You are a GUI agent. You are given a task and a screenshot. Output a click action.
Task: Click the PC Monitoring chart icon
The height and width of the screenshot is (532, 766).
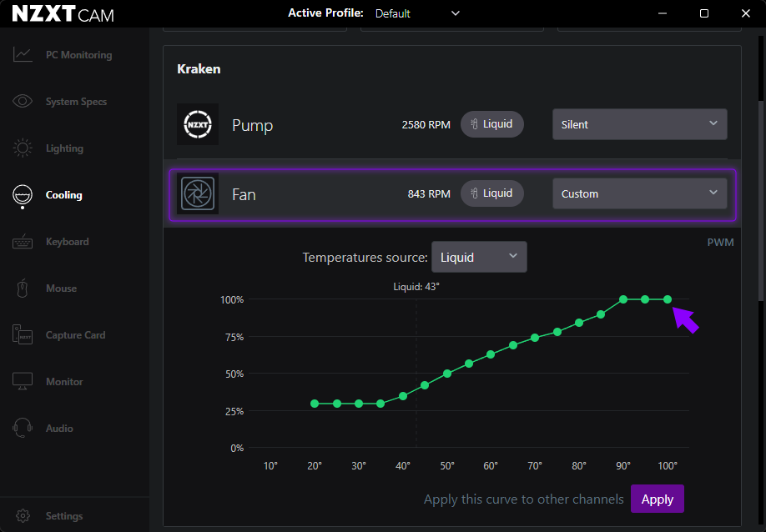[x=23, y=55]
